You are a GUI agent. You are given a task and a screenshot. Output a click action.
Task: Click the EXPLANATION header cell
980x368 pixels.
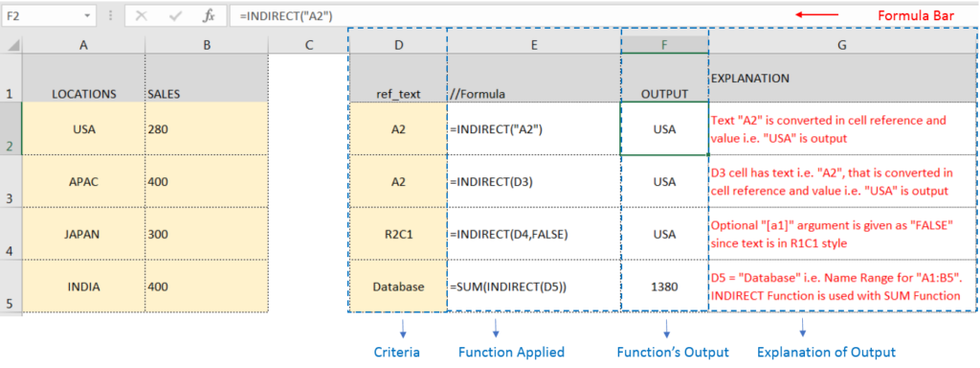[842, 79]
